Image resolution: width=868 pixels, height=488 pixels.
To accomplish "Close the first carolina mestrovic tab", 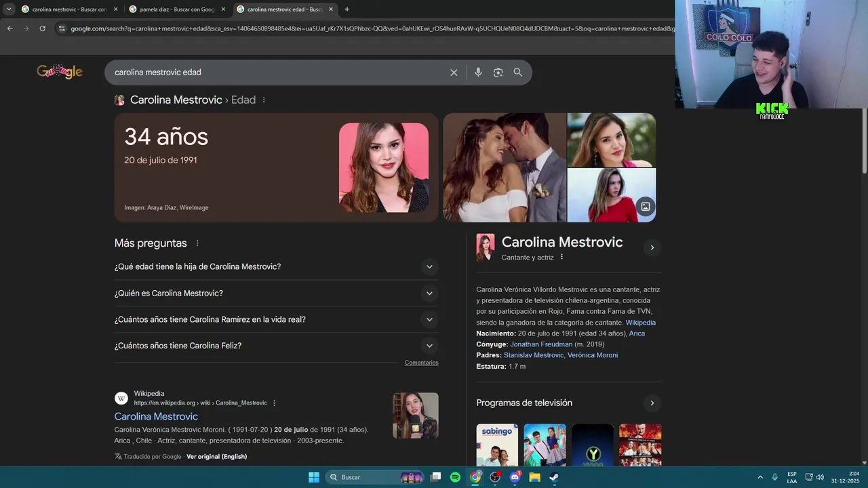I will point(115,9).
